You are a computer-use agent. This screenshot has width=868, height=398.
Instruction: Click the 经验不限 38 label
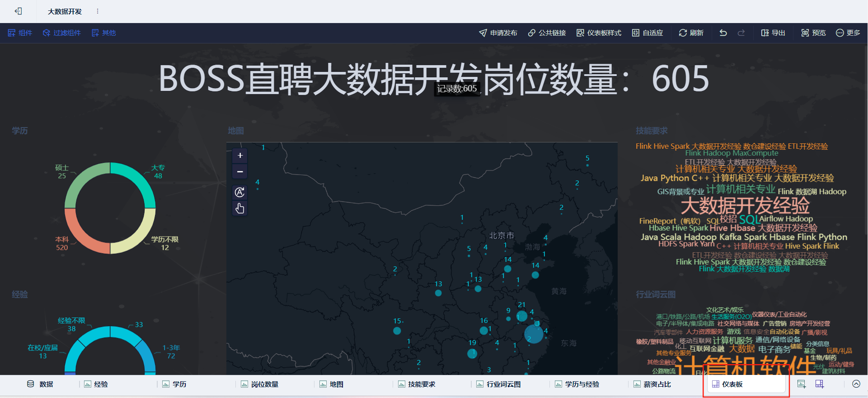click(71, 325)
